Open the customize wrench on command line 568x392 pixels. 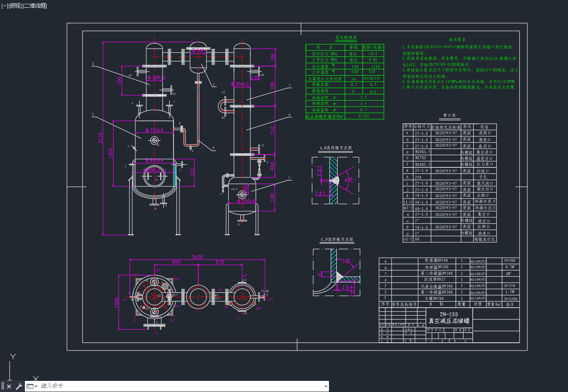pos(19,386)
